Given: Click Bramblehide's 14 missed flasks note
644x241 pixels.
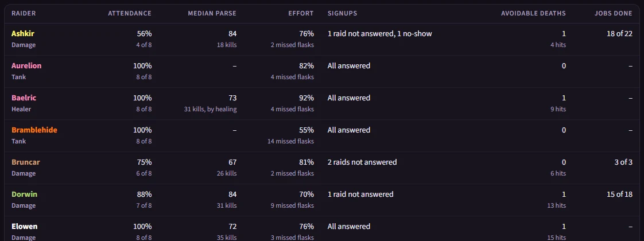Looking at the screenshot, I should click(x=290, y=141).
